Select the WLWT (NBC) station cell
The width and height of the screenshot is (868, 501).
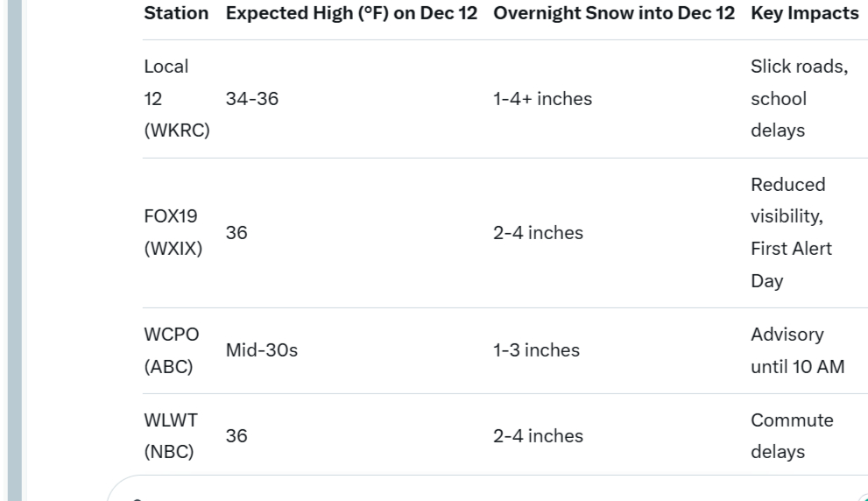pyautogui.click(x=171, y=435)
